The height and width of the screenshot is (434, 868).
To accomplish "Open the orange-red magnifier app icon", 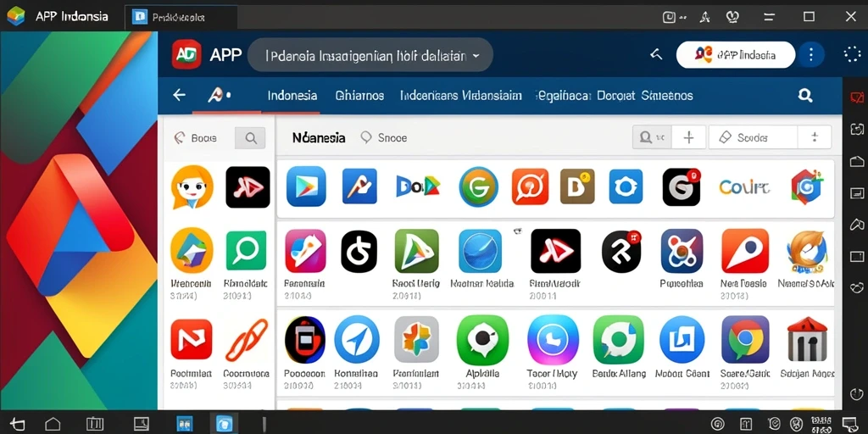I will [x=530, y=186].
